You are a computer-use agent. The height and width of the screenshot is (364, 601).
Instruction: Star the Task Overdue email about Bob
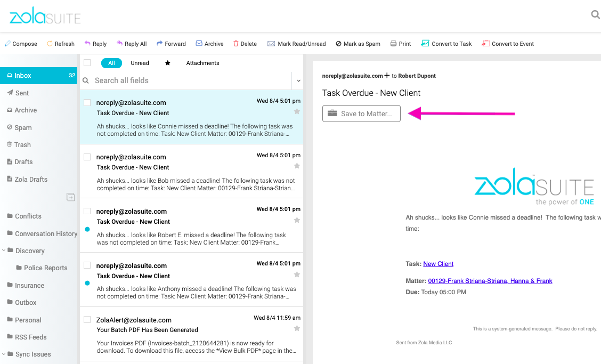pyautogui.click(x=297, y=166)
